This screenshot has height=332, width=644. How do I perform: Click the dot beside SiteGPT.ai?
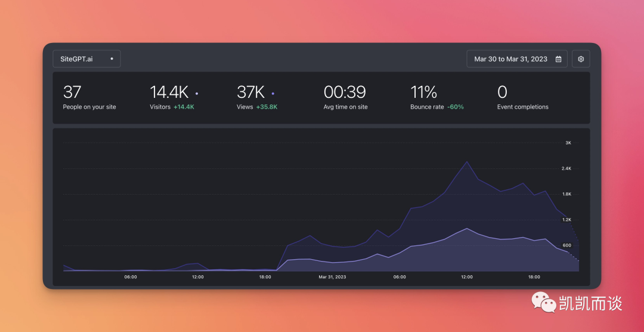112,59
